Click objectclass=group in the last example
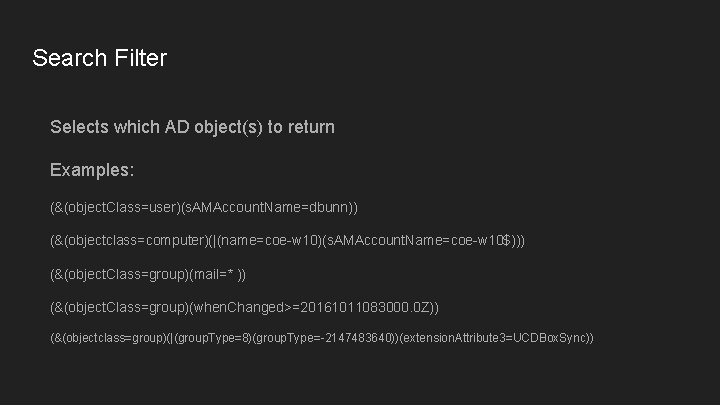This screenshot has width=720, height=405. click(115, 338)
